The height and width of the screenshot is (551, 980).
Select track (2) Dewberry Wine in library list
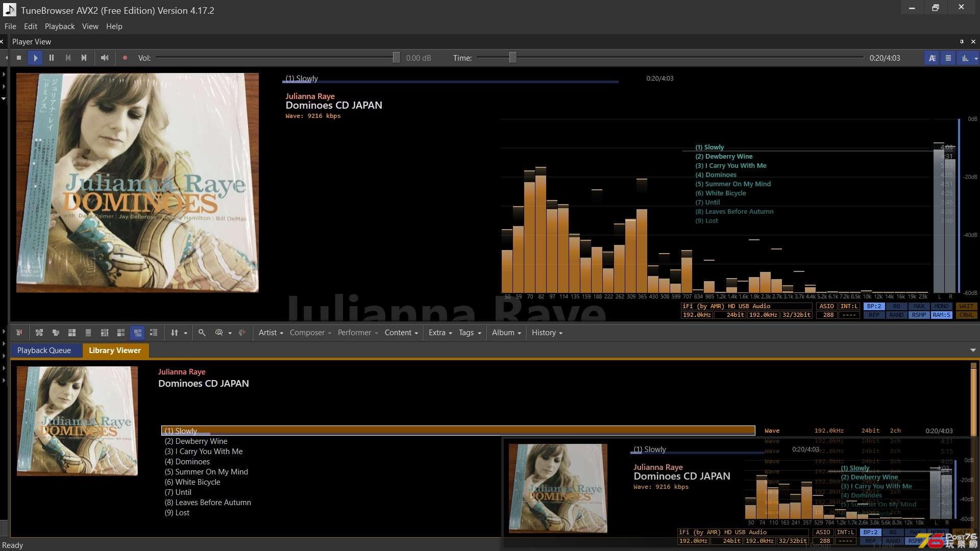click(196, 441)
